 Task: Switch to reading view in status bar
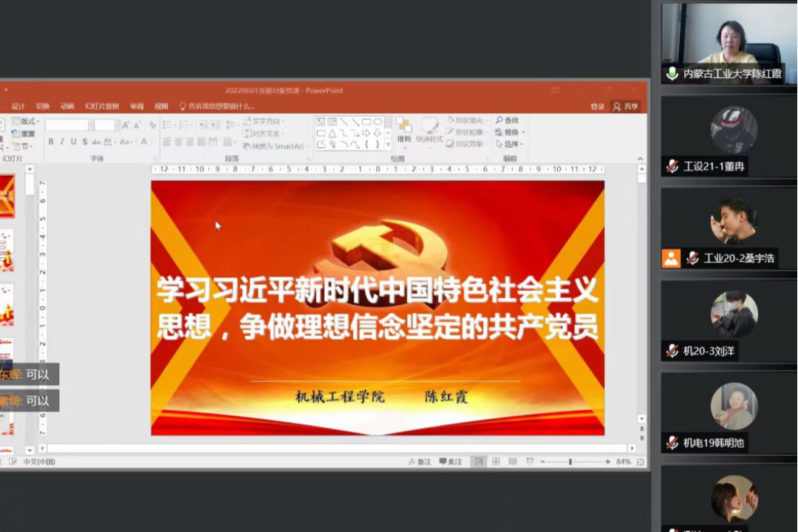[512, 462]
